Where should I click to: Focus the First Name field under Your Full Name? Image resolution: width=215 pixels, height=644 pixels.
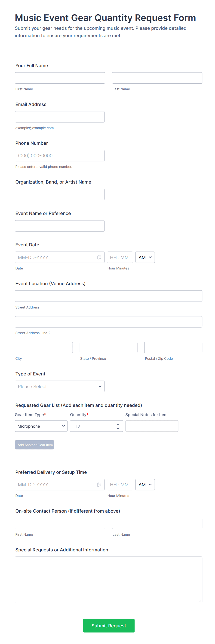[x=60, y=78]
